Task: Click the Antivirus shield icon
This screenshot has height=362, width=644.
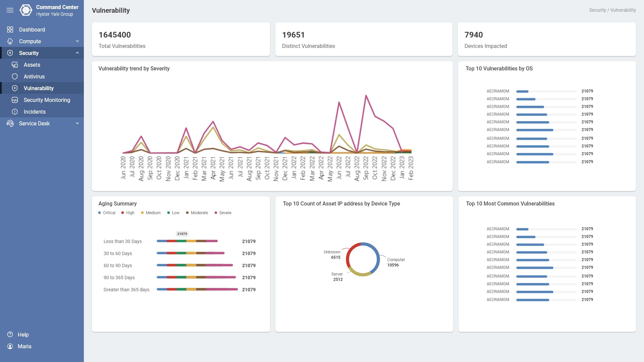Action: point(15,76)
